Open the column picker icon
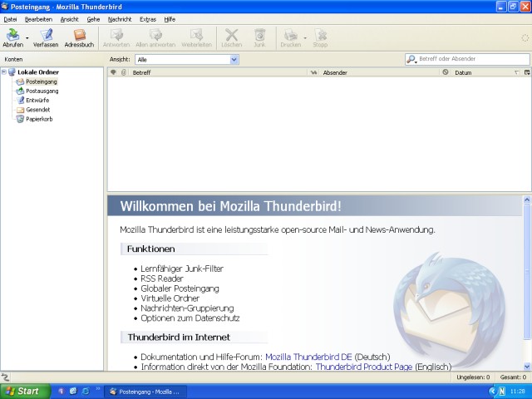Screen dimensions: 532x399 (527, 72)
